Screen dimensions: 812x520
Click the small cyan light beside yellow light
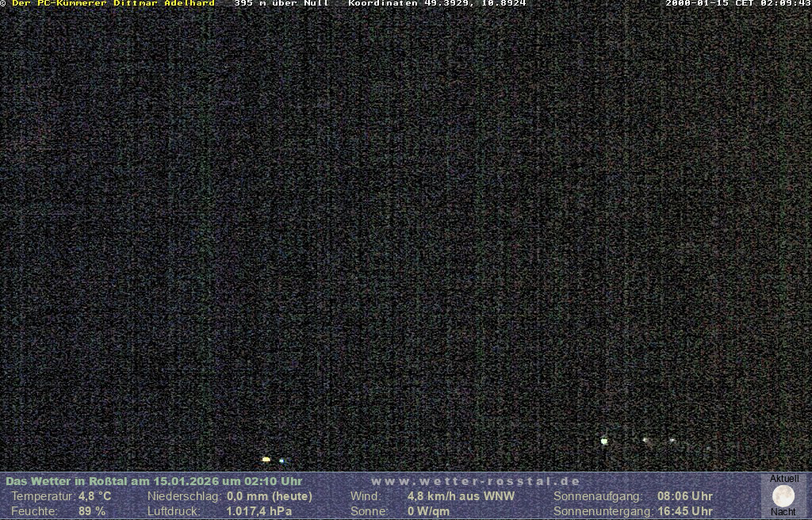[x=282, y=461]
